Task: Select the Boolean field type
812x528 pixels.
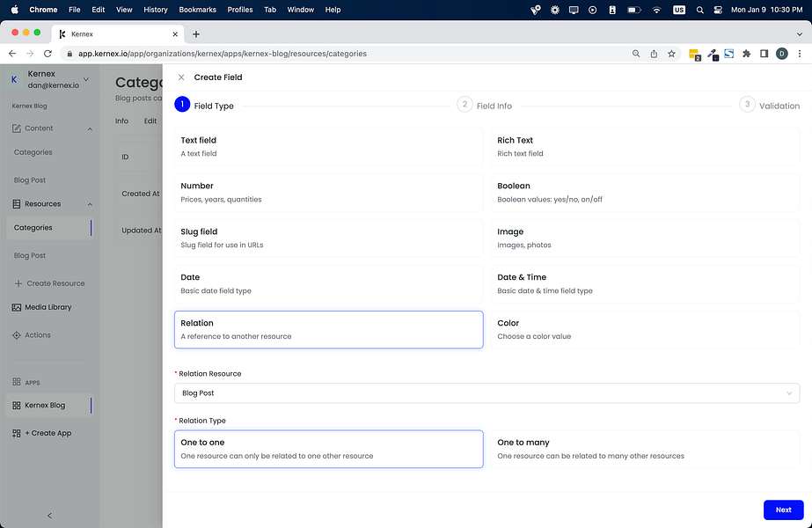Action: [x=645, y=192]
